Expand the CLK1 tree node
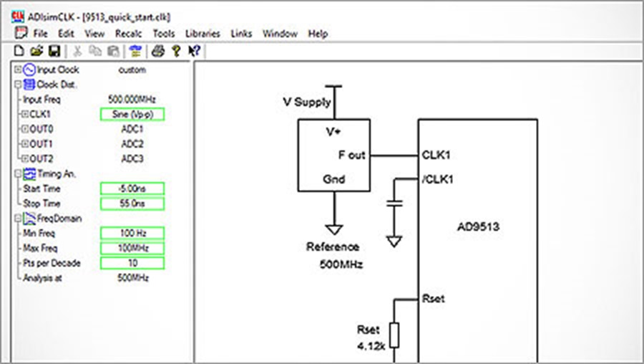The image size is (644, 364). (24, 114)
